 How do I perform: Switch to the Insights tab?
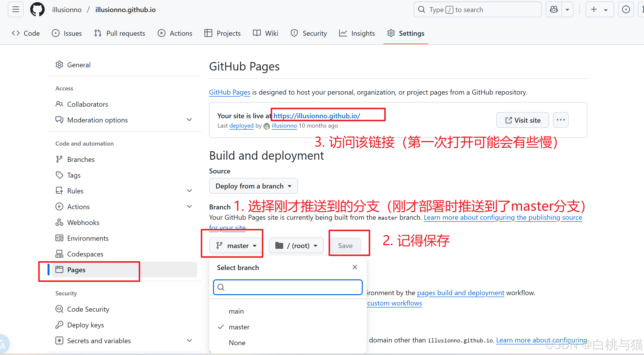point(357,33)
